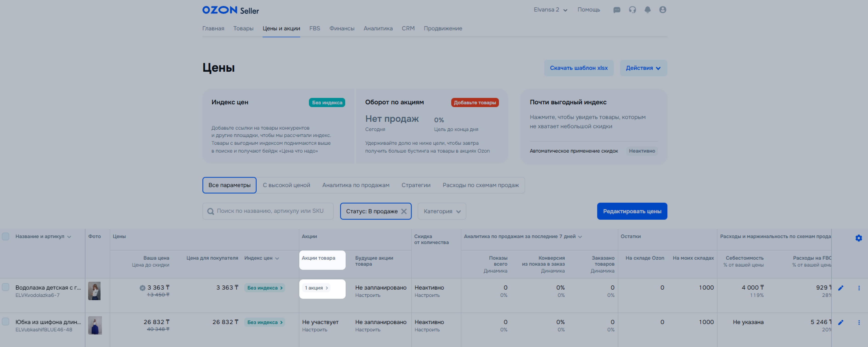This screenshot has height=347, width=868.
Task: Select the Все параметры tab
Action: (x=230, y=185)
